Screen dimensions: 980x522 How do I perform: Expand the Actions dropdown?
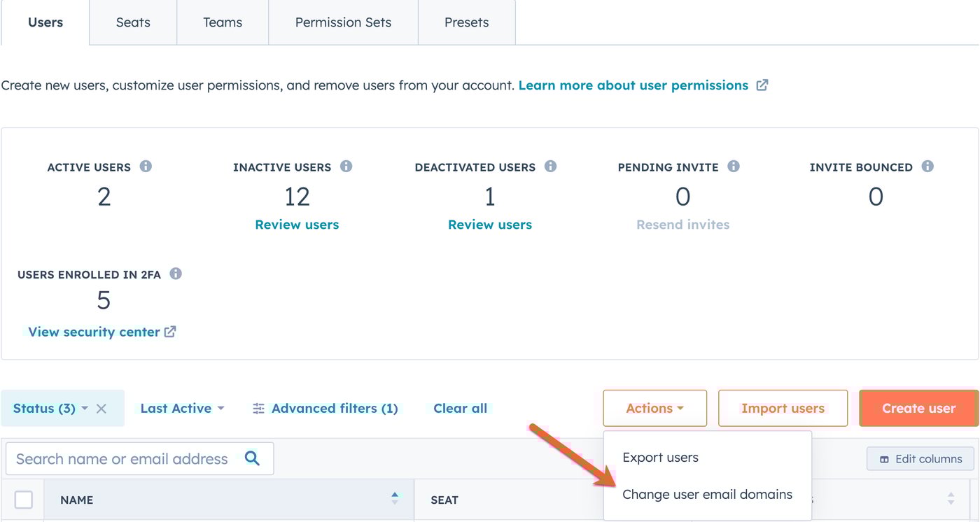pyautogui.click(x=654, y=408)
